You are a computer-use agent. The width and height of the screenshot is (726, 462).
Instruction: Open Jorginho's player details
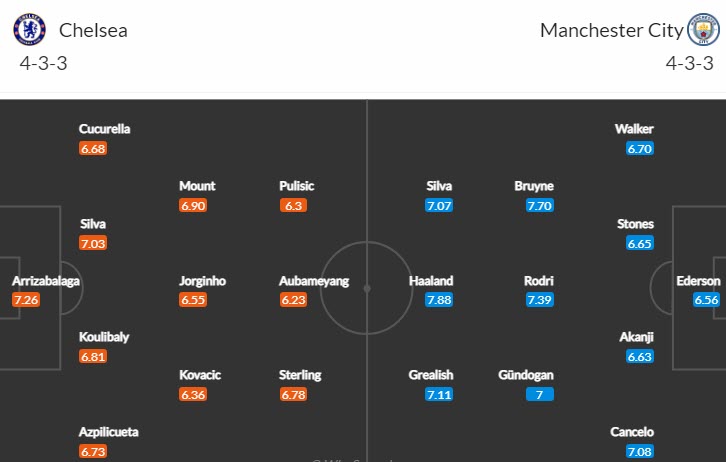(x=202, y=282)
